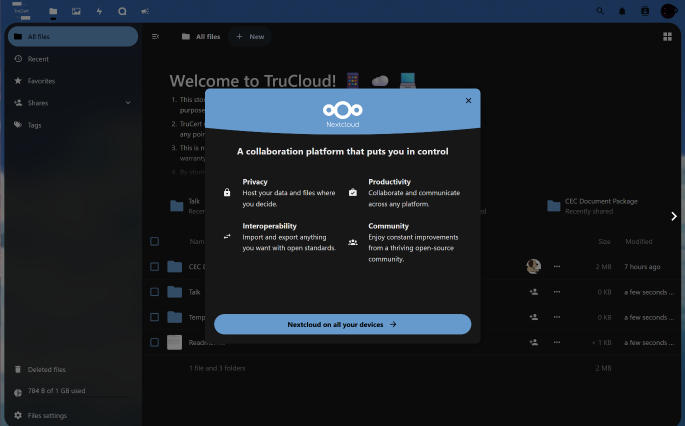Click the Productivity icon in dialog

tap(353, 192)
